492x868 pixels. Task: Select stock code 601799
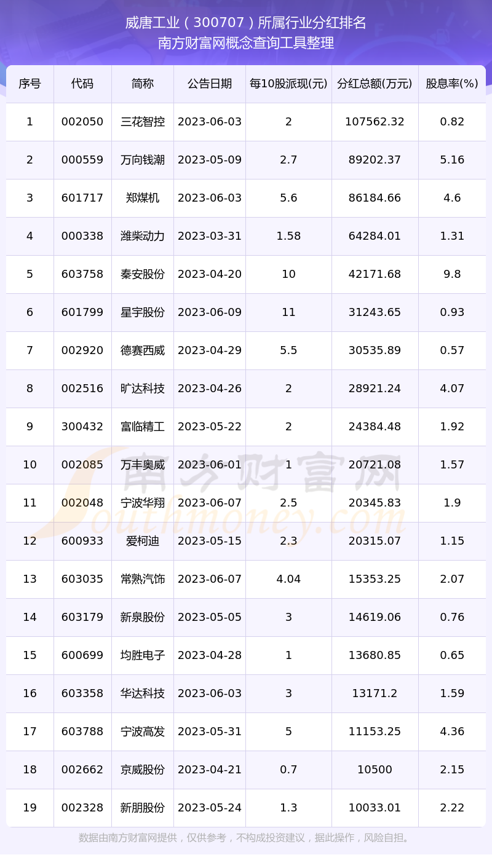pyautogui.click(x=82, y=312)
